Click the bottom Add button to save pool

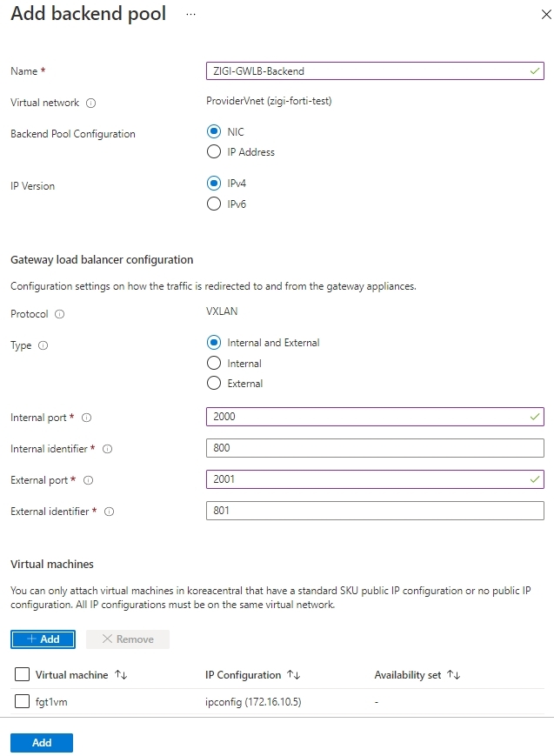[42, 743]
